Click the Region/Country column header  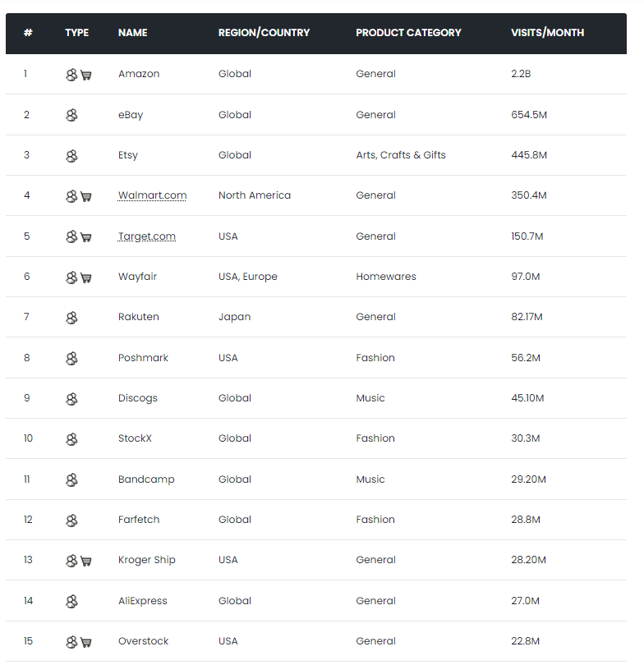pos(264,33)
